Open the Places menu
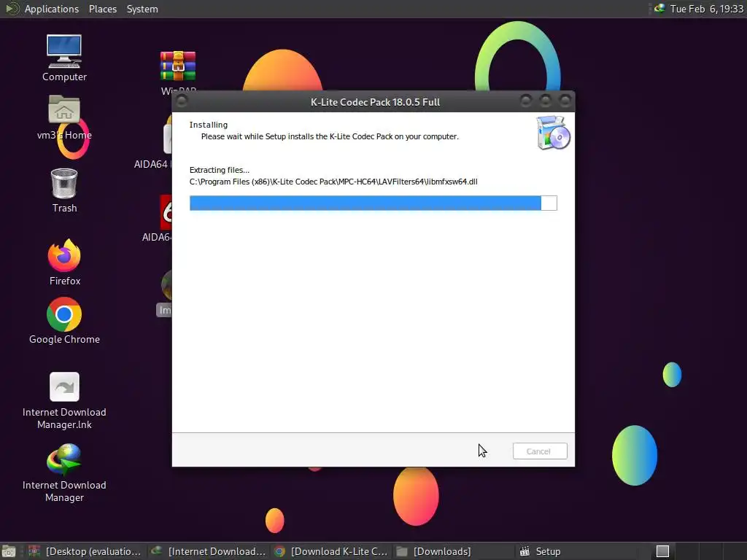747x560 pixels. coord(102,9)
